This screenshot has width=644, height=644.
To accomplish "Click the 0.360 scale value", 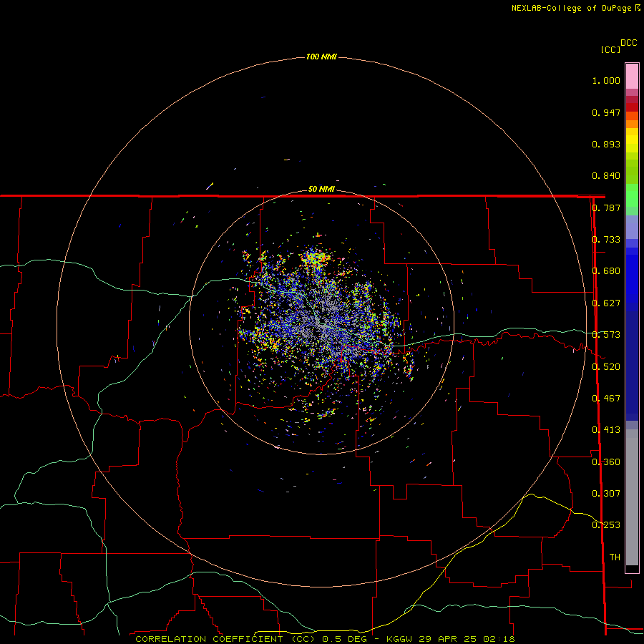I will 606,462.
